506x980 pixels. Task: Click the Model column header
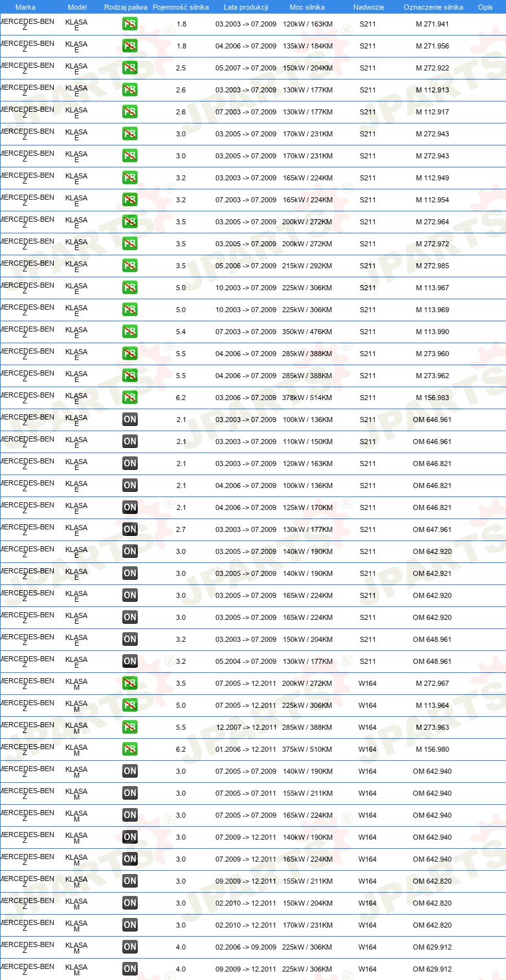(x=77, y=7)
